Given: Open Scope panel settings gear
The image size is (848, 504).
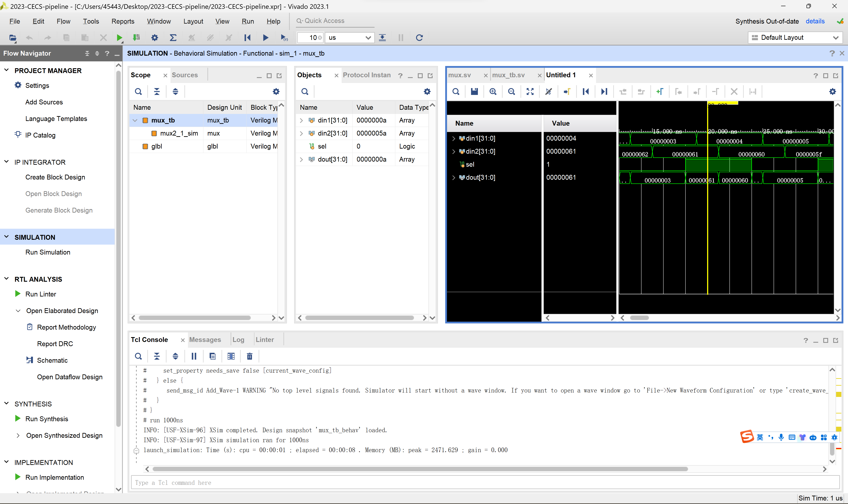Looking at the screenshot, I should pyautogui.click(x=276, y=91).
